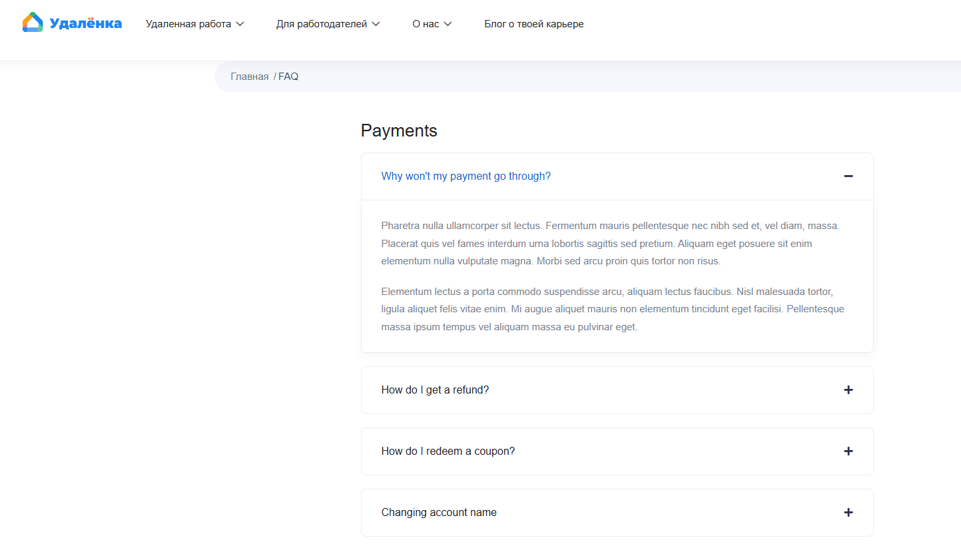Click the FAQ breadcrumb item
Viewport: 961px width, 560px height.
[288, 77]
